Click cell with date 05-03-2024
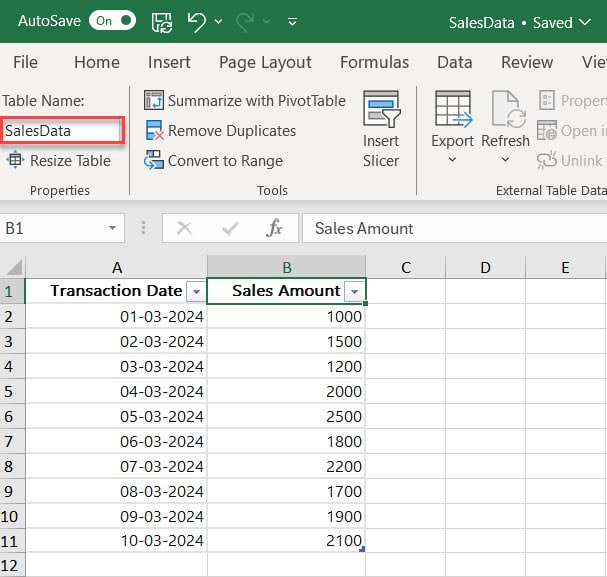The image size is (607, 577). coord(116,416)
